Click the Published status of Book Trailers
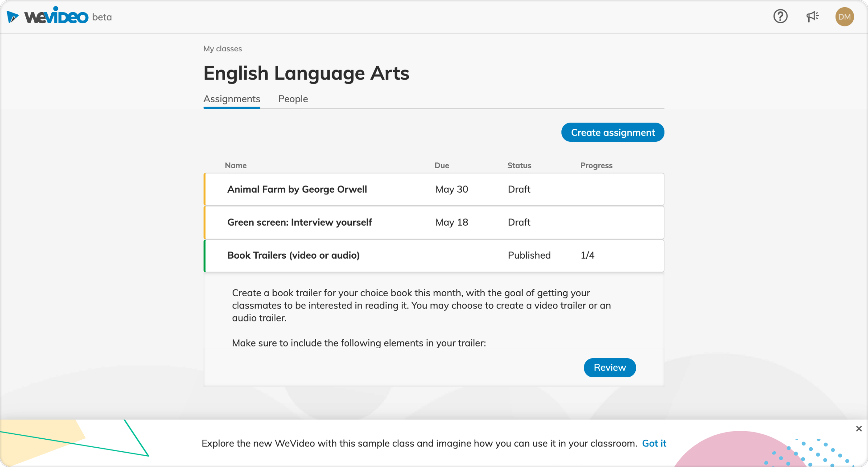 pos(529,255)
